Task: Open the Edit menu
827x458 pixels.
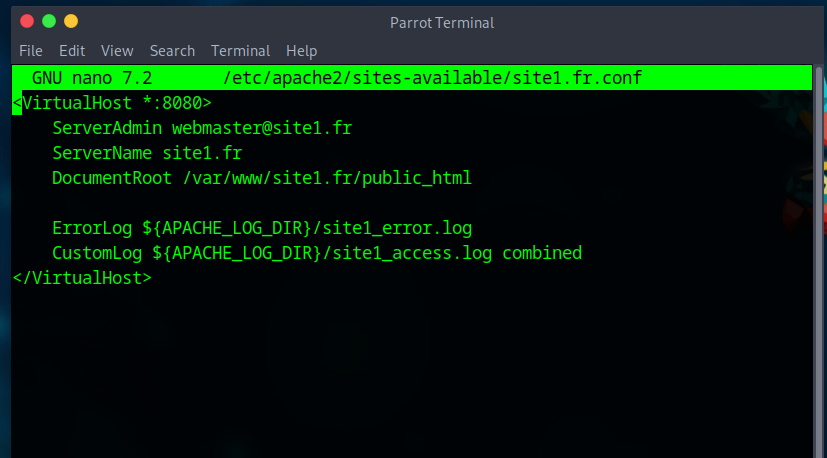Action: tap(72, 51)
